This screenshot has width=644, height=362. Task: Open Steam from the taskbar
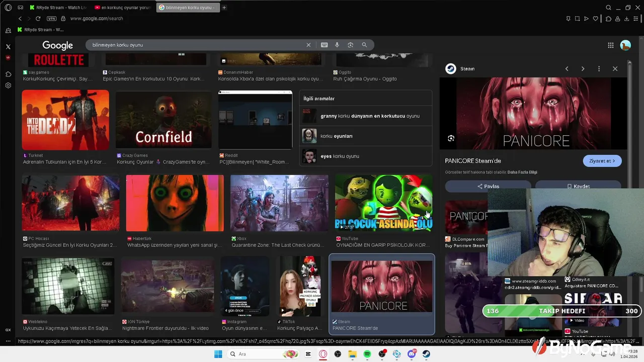(x=426, y=354)
